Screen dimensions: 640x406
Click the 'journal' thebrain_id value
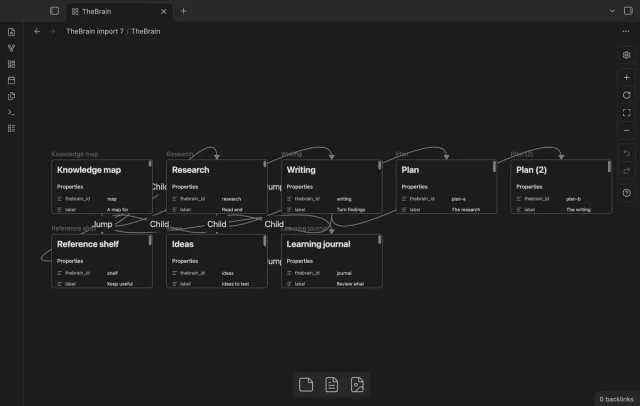(x=344, y=273)
